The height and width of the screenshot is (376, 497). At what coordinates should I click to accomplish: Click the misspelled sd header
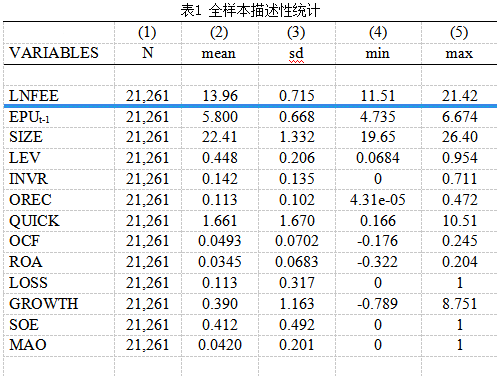coord(296,54)
